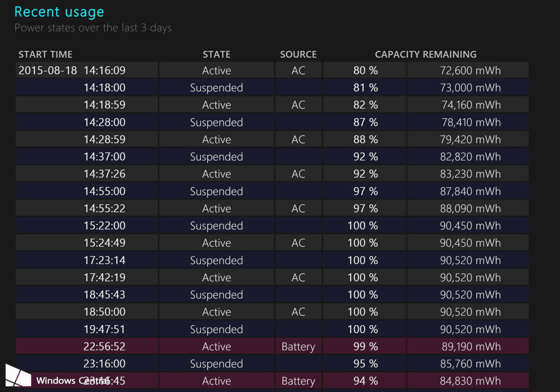
Task: Click AC source in the 14:28:59 row
Action: coord(298,140)
